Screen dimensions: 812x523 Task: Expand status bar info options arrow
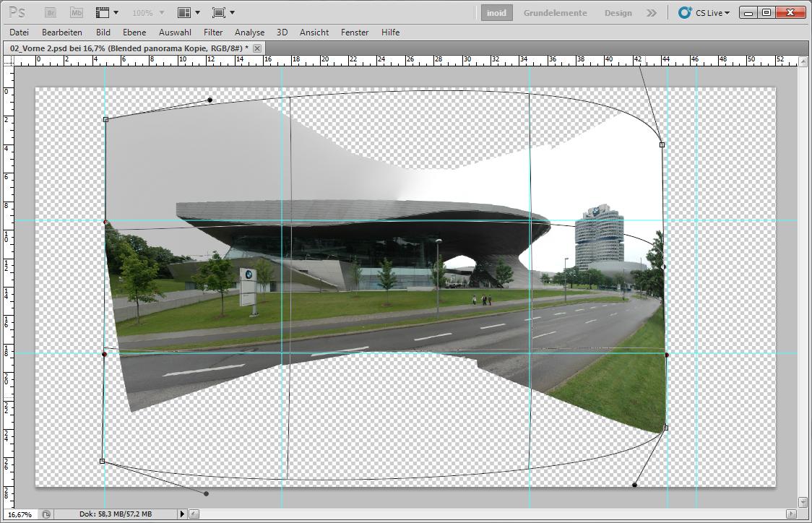(x=182, y=514)
